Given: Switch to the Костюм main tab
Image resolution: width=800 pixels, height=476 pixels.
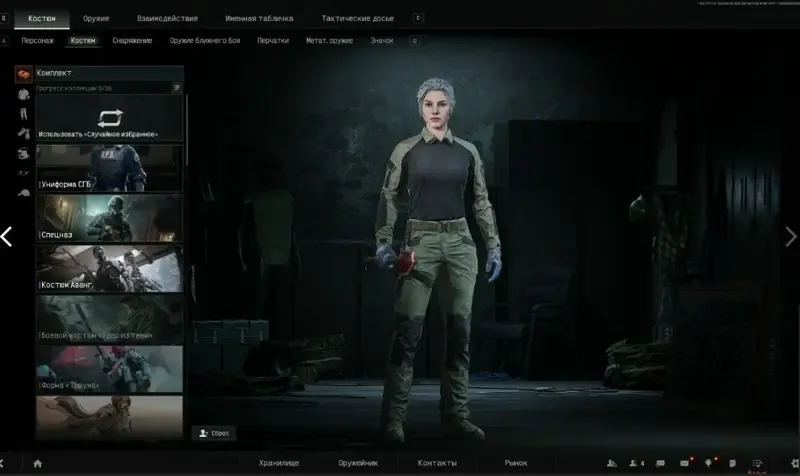Looking at the screenshot, I should tap(42, 18).
